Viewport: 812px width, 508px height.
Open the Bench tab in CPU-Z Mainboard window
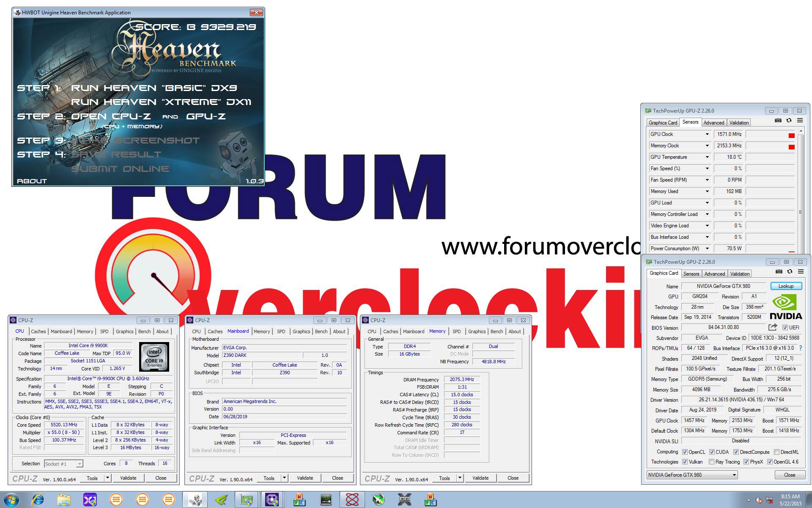coord(321,331)
